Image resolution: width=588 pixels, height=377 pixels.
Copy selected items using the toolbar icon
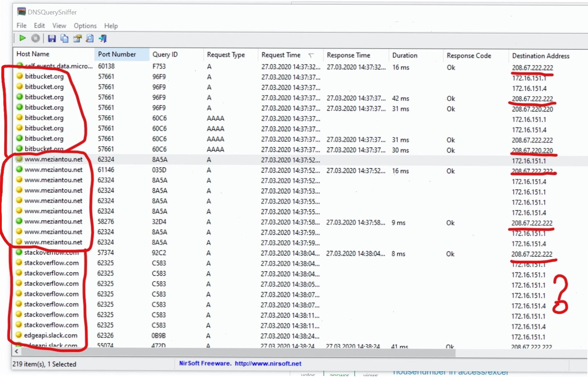click(x=64, y=38)
